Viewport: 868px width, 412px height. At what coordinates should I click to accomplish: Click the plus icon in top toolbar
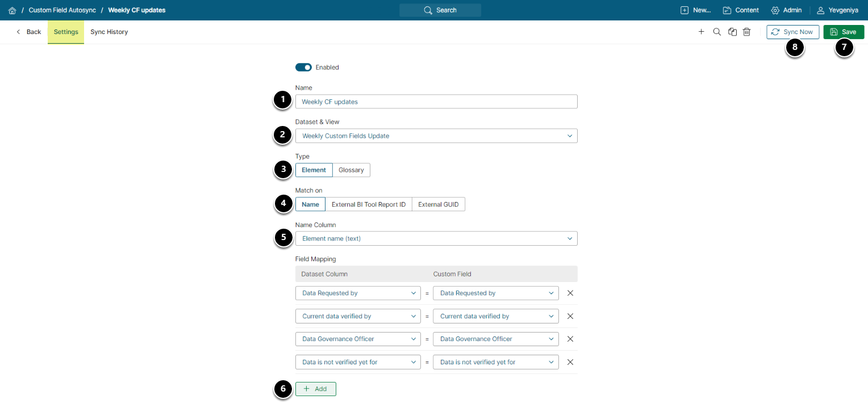click(701, 32)
